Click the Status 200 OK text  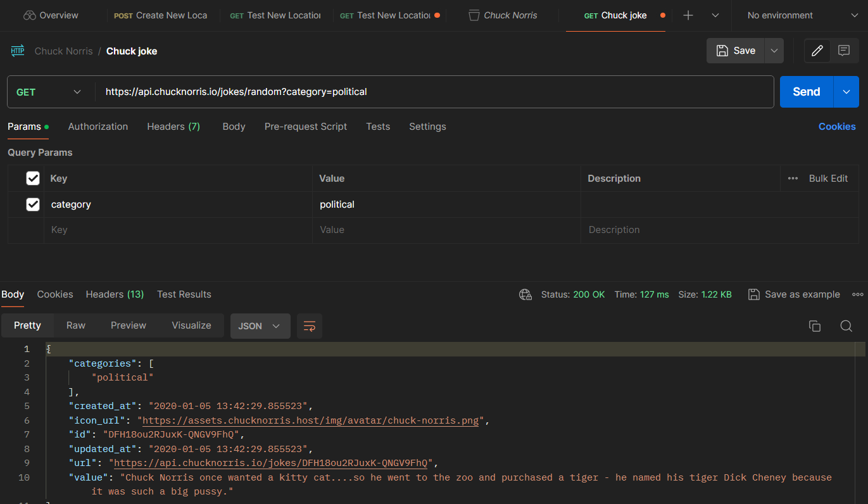573,294
